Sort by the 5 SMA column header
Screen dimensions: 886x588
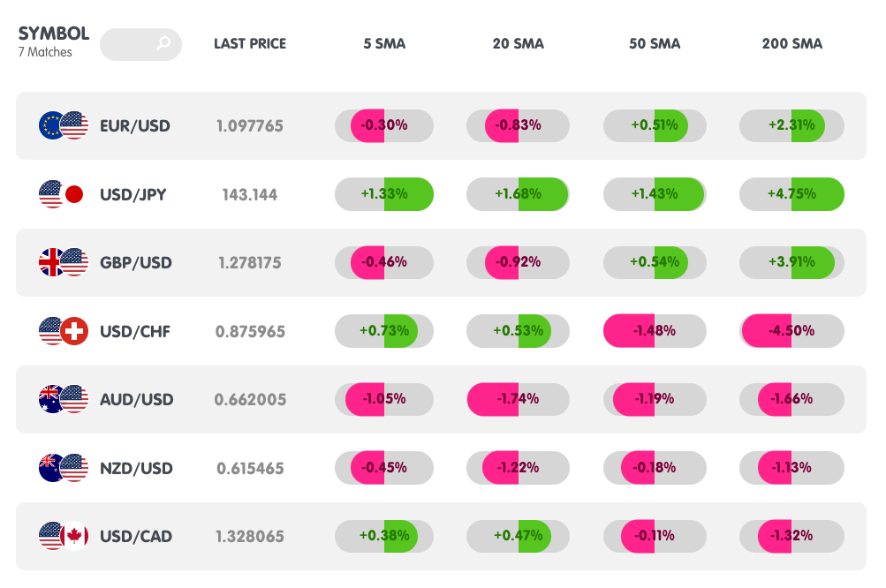(384, 43)
